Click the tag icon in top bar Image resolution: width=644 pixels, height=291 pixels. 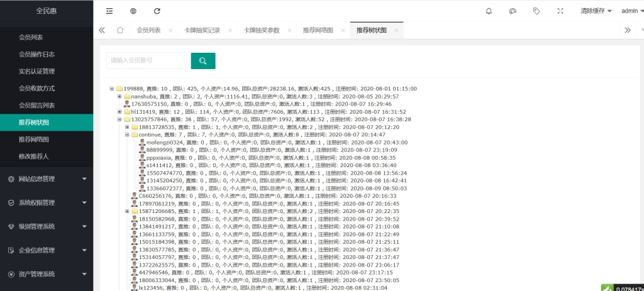click(x=536, y=11)
